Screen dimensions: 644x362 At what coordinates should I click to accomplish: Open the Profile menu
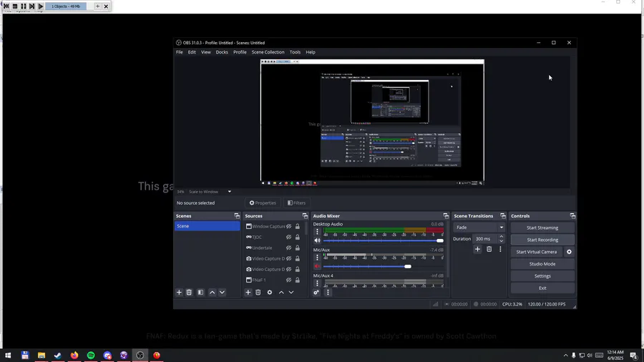(240, 52)
